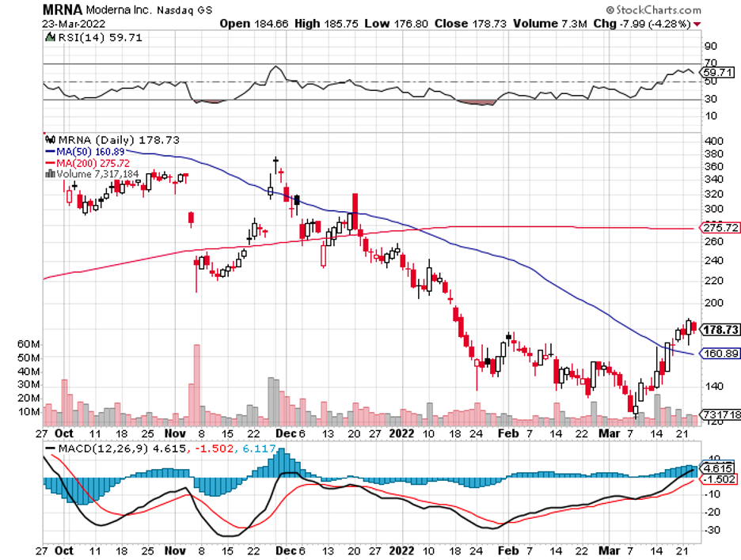
Task: Click the 160.89 MA(50) price tag
Action: 720,353
